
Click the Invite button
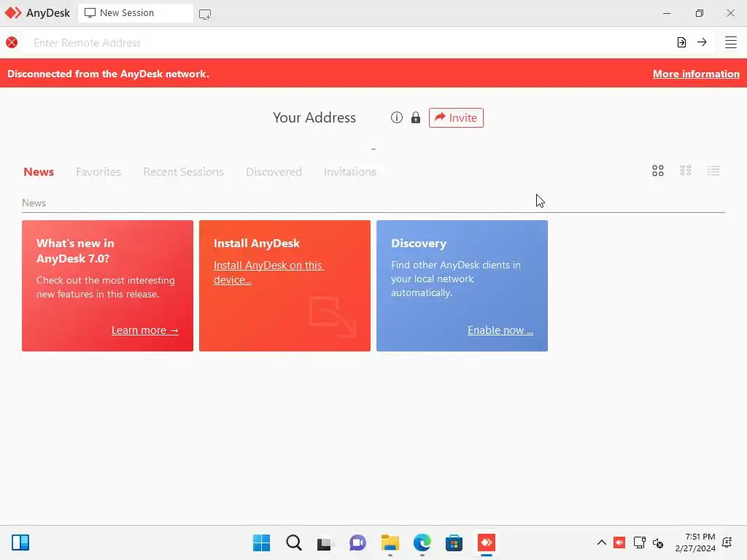(456, 117)
